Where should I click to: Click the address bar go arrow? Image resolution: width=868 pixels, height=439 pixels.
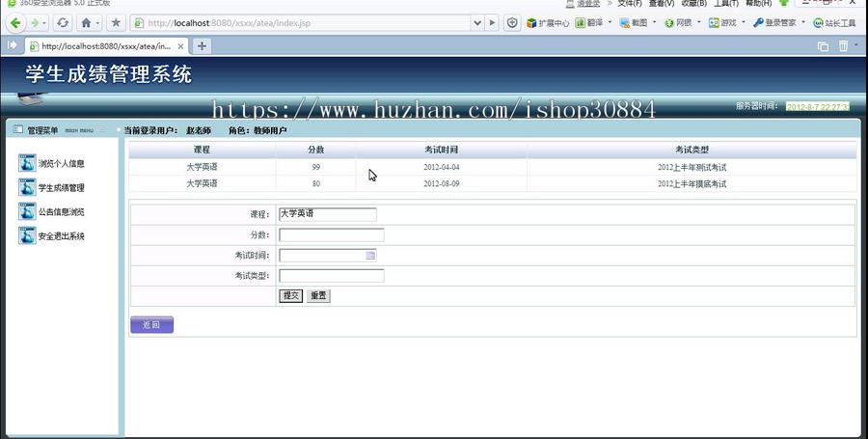[492, 23]
